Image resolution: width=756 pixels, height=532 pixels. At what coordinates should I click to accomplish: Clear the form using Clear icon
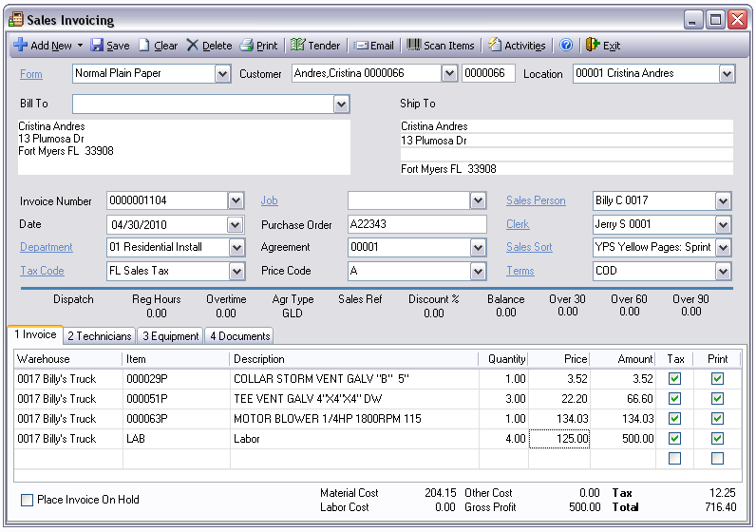(144, 46)
